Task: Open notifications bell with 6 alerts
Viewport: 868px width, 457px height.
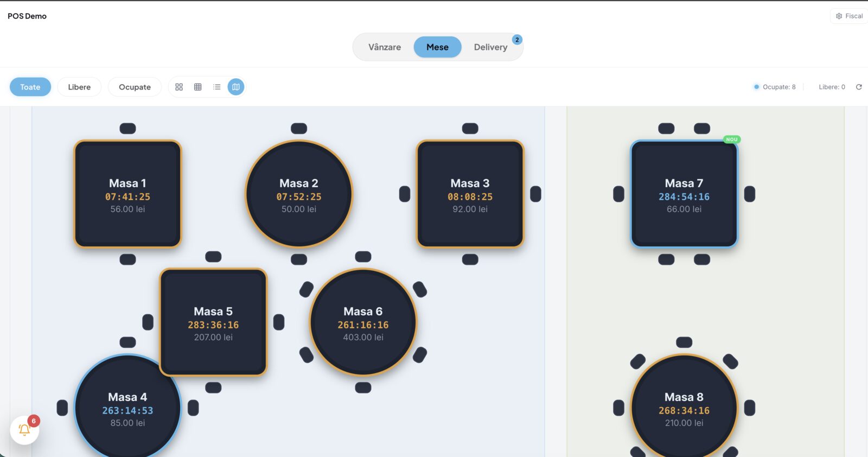Action: (24, 430)
